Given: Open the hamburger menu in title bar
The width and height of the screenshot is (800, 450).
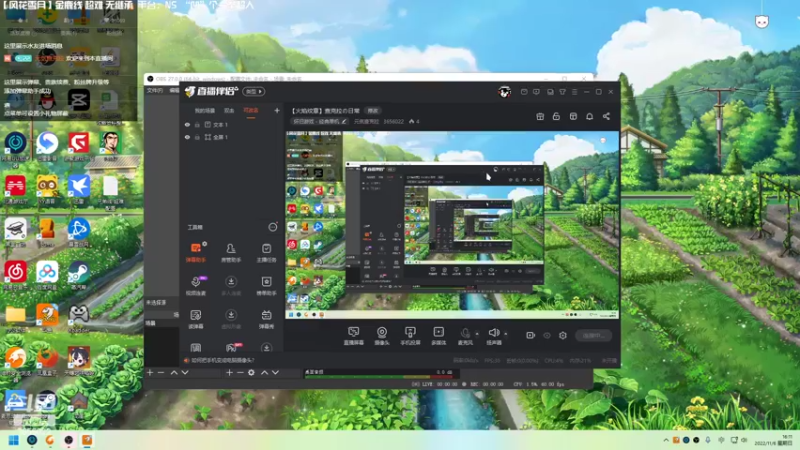Looking at the screenshot, I should [x=574, y=92].
